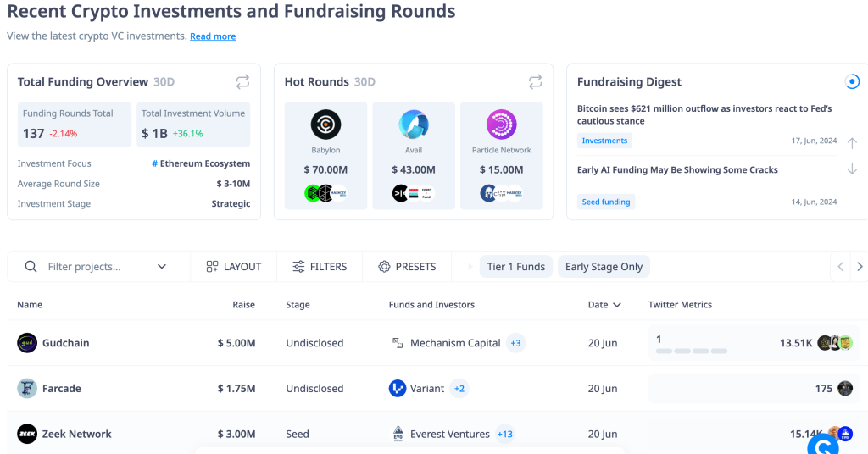Show next digest article with down arrow
The image size is (868, 454).
coord(852,169)
